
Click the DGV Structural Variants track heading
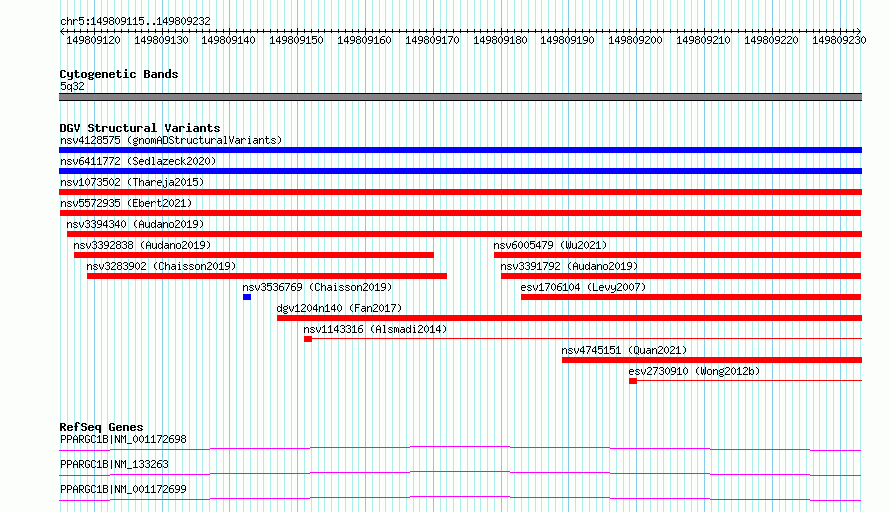coord(140,128)
